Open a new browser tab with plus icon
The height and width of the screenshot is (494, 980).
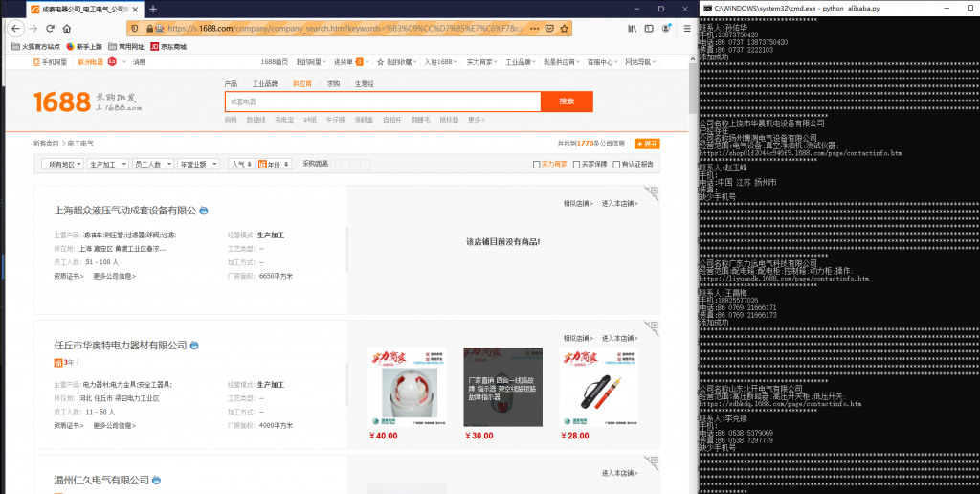coord(153,9)
